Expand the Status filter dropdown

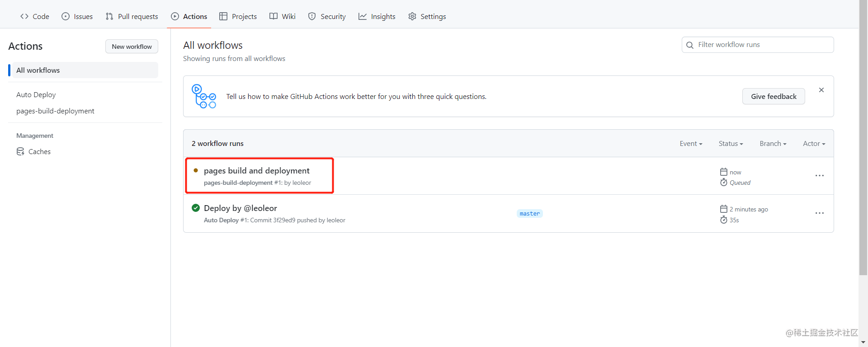point(731,143)
